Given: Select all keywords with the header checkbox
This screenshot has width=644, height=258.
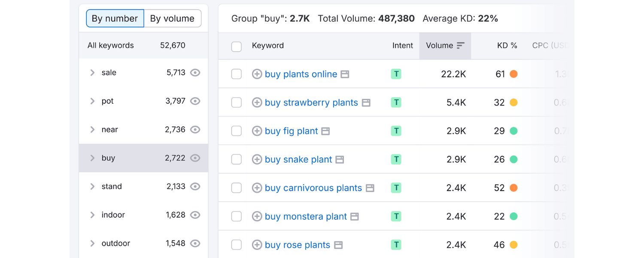Looking at the screenshot, I should [x=236, y=46].
